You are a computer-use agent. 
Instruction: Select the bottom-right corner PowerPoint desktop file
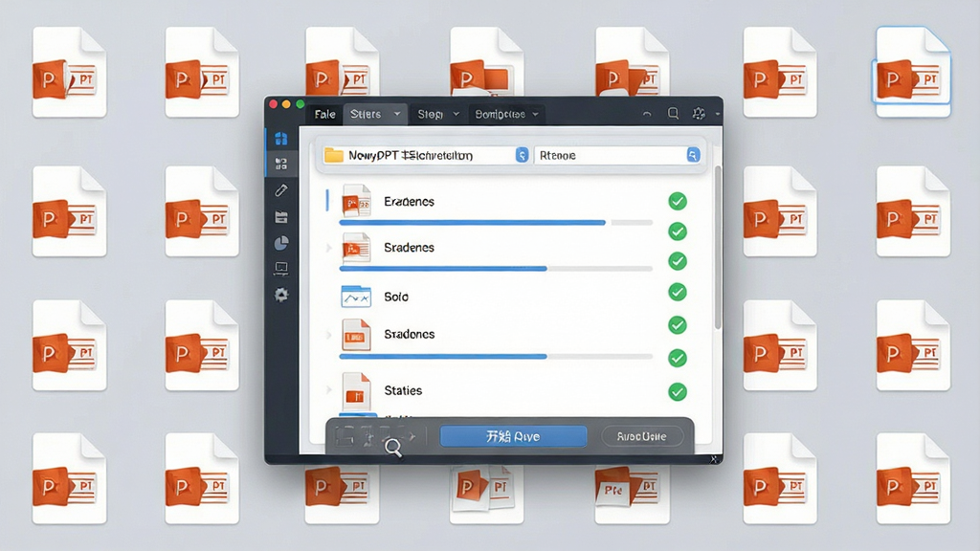click(913, 478)
